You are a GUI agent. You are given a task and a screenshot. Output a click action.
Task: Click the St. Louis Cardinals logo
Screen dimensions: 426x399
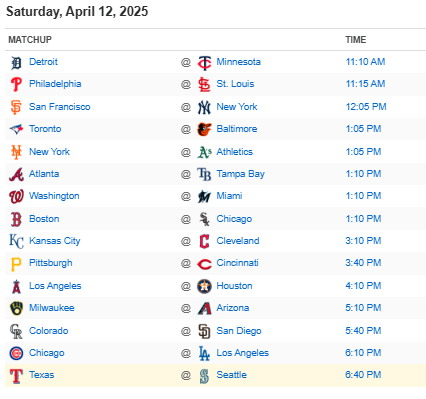[204, 85]
